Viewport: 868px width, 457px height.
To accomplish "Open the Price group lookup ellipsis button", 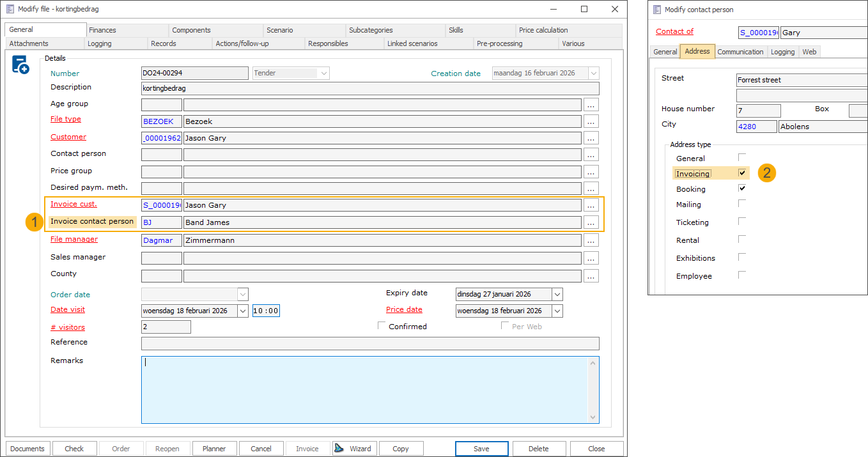I will coord(591,171).
